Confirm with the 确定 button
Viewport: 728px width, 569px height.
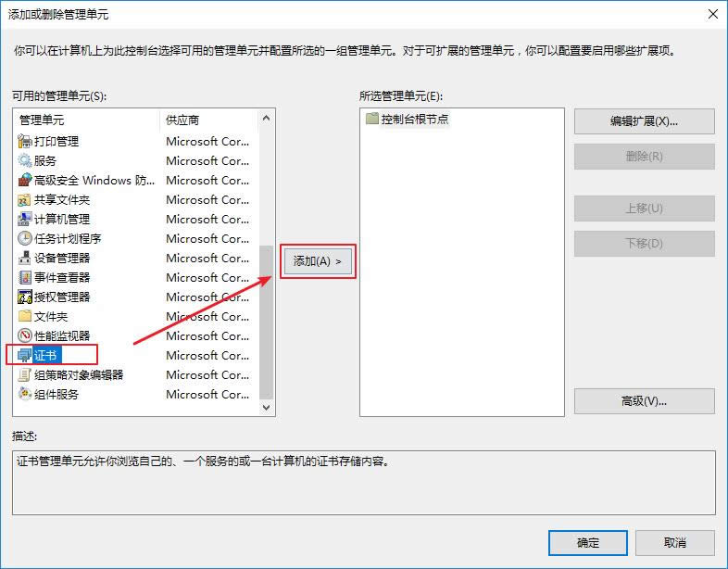tap(587, 542)
